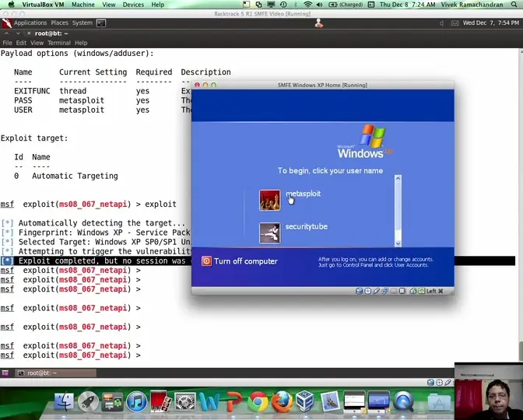Viewport: 523px width, 420px height.
Task: Select the securitytube user account
Action: coord(306,226)
